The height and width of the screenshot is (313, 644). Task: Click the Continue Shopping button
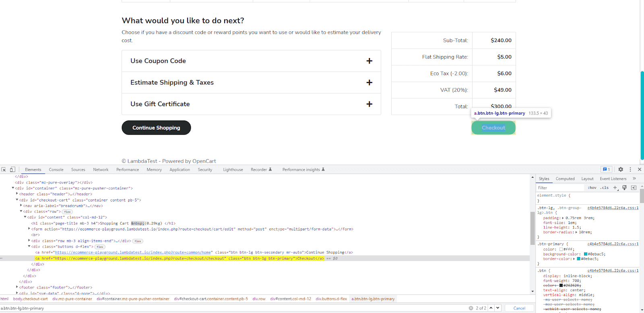(156, 128)
